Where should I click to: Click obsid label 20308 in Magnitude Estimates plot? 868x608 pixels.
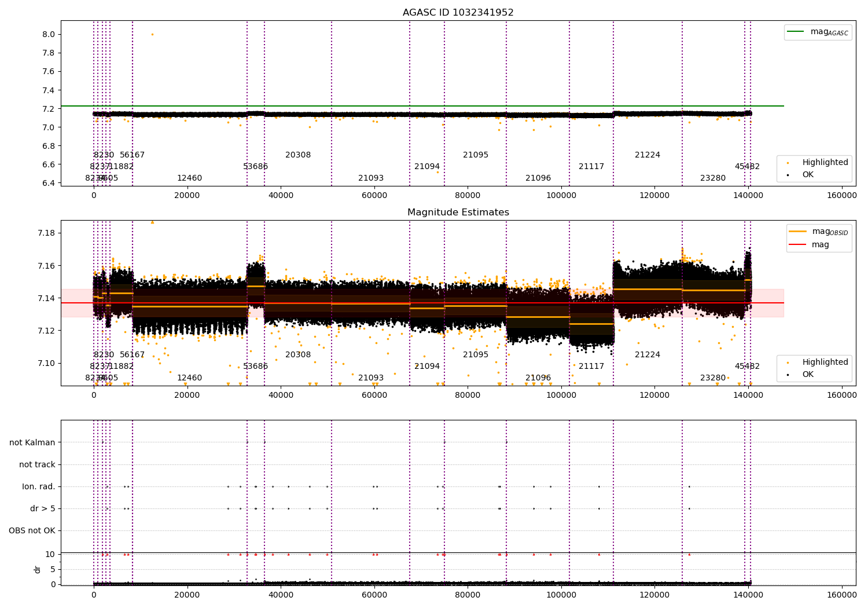(x=298, y=355)
